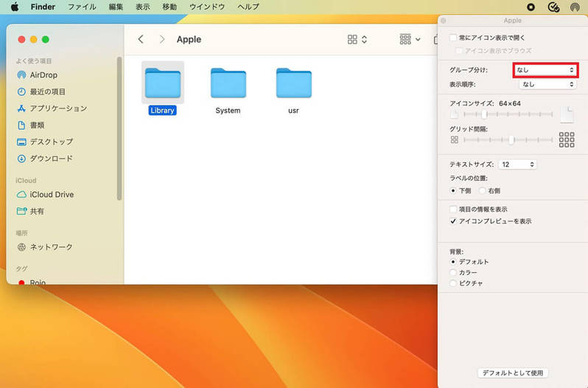Image resolution: width=588 pixels, height=388 pixels.
Task: Click the System folder name label
Action: coord(228,111)
